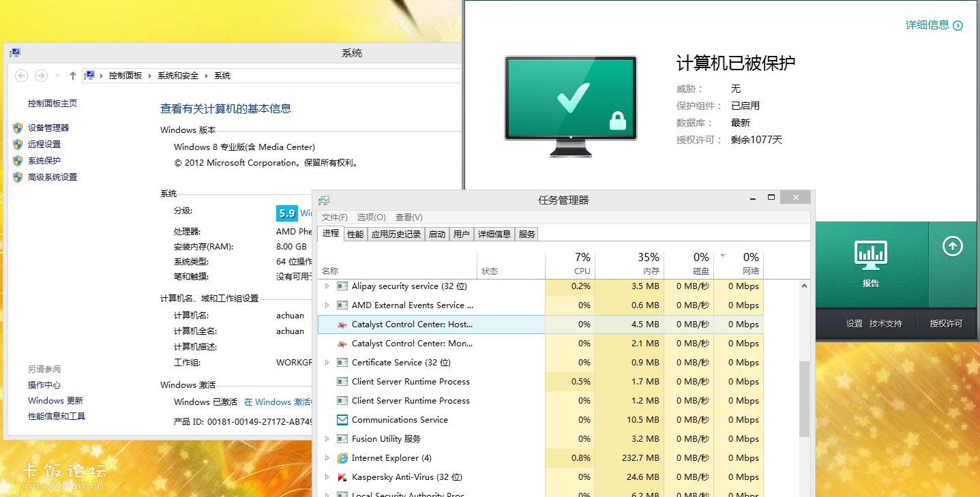This screenshot has height=497, width=980.
Task: Open Action Center link
Action: pos(44,385)
